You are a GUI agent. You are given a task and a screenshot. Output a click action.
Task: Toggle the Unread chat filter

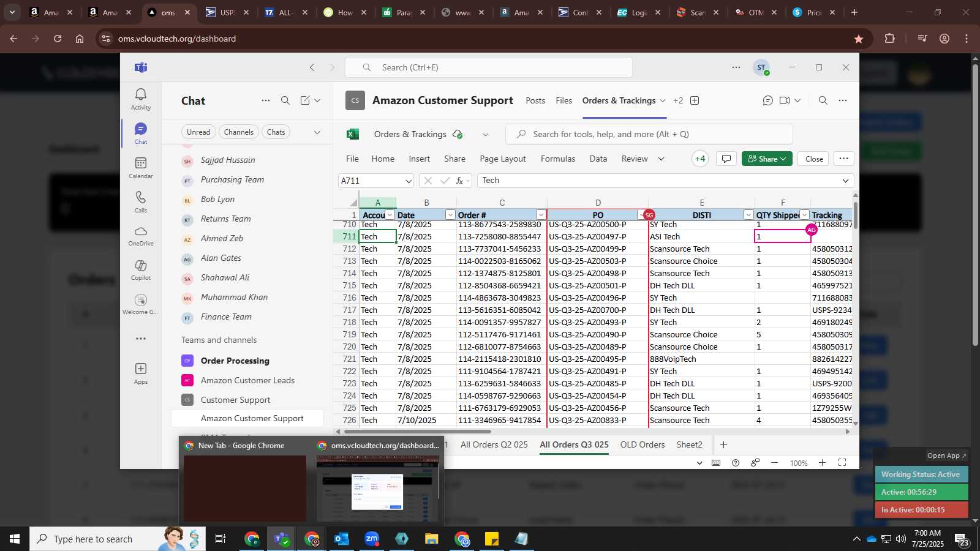pos(198,132)
